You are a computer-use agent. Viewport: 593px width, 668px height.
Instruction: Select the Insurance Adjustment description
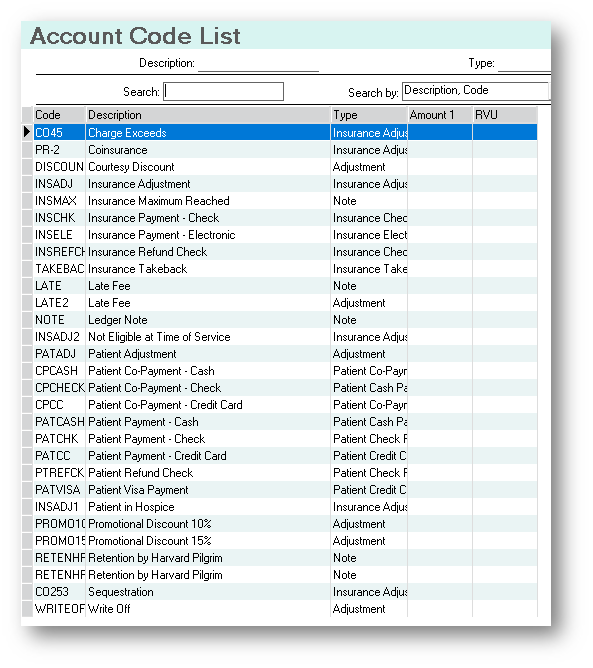point(208,184)
